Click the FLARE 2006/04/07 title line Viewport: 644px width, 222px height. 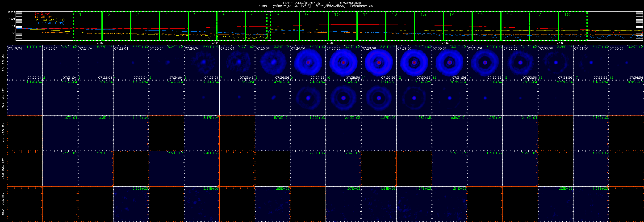[x=322, y=3]
